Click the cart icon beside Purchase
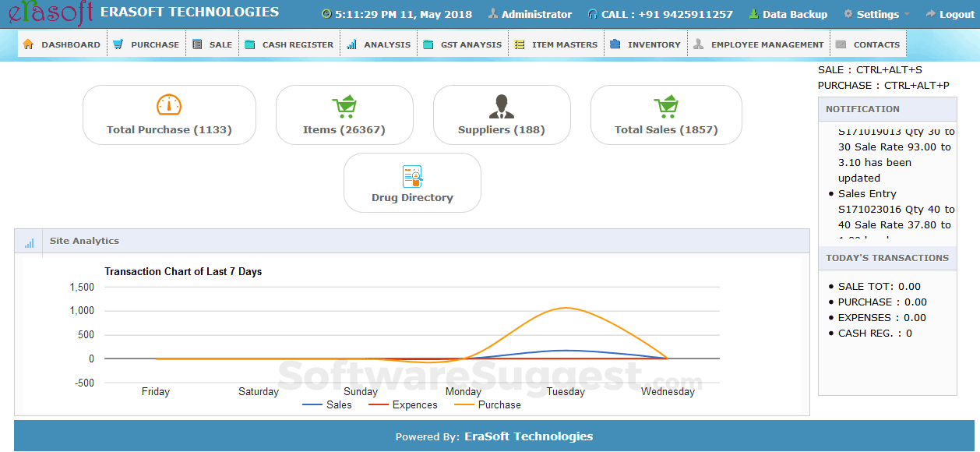Viewport: 980px width, 452px height. click(x=118, y=44)
